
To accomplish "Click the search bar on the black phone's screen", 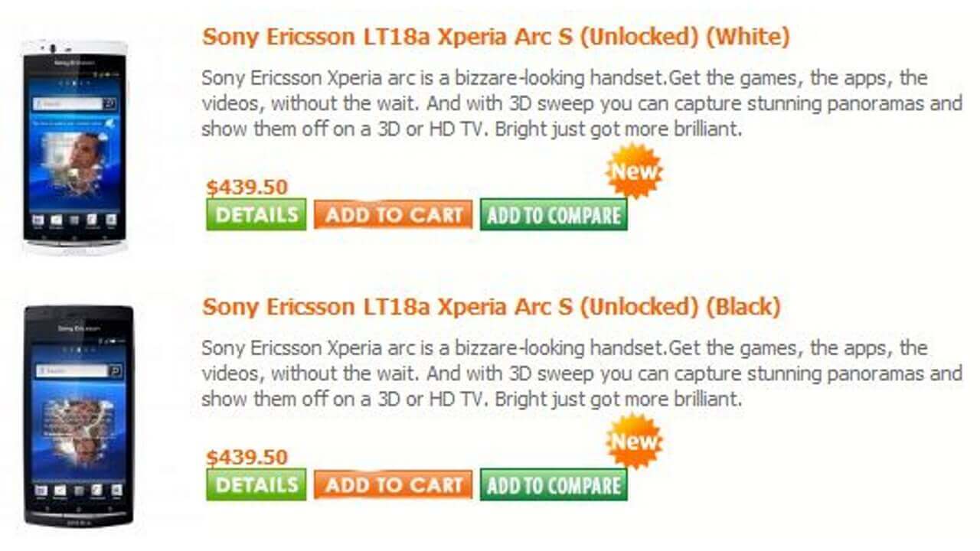I will coord(78,371).
